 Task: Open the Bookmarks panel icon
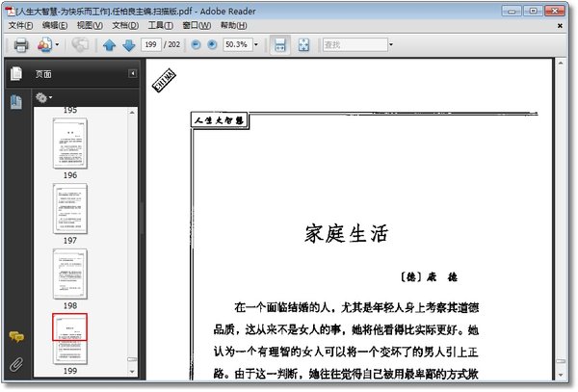point(16,102)
